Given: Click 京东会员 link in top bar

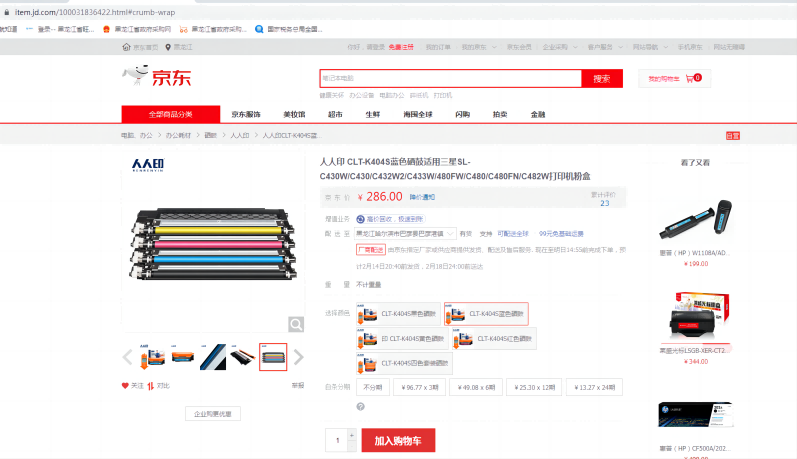Looking at the screenshot, I should [x=519, y=47].
